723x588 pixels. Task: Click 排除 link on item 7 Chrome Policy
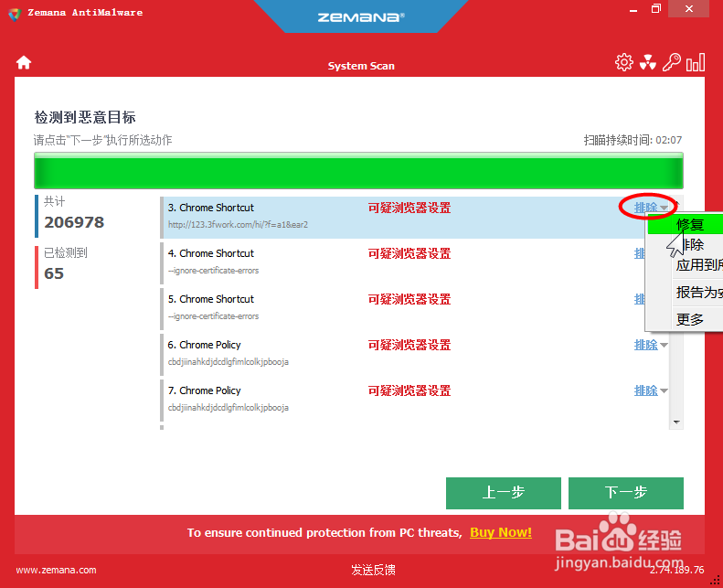tap(646, 390)
